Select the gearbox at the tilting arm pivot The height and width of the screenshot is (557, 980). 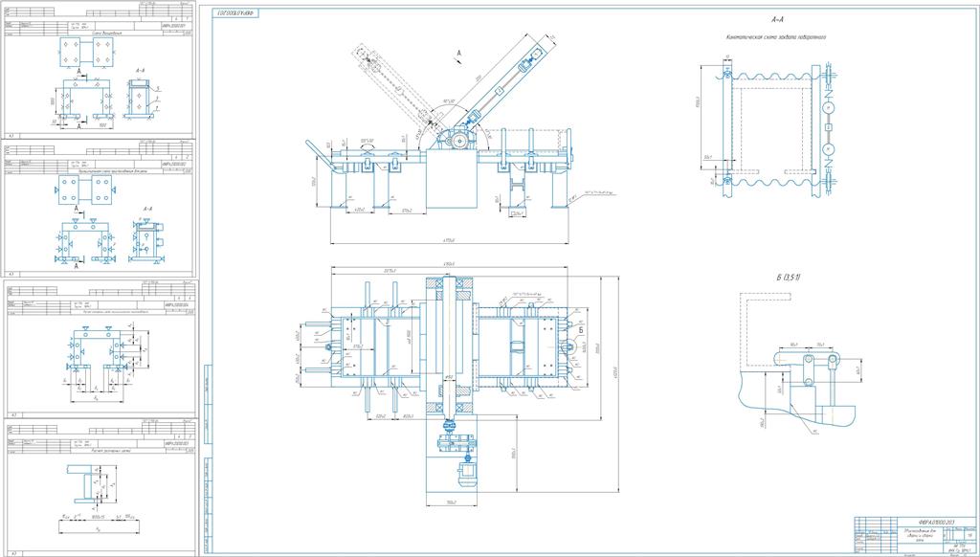pos(458,138)
